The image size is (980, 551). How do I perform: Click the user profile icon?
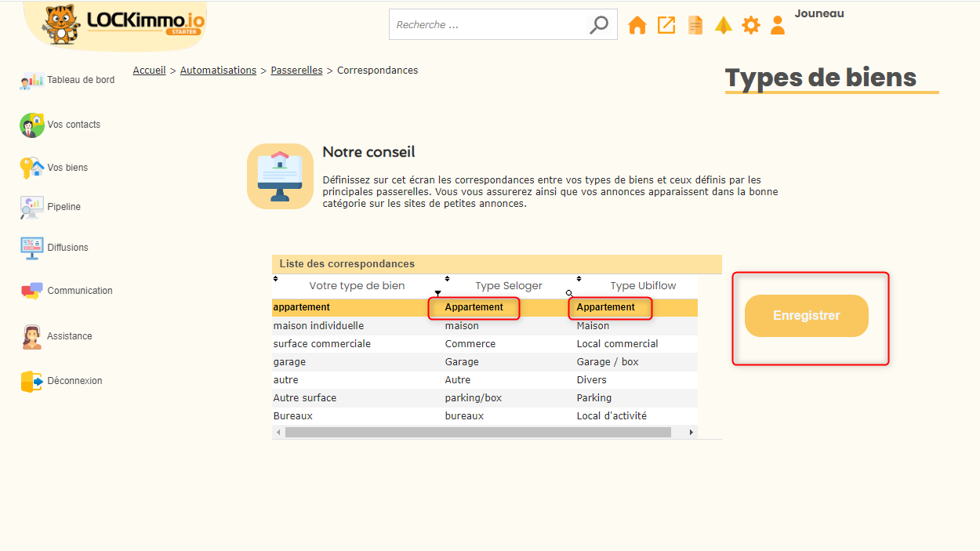coord(778,25)
